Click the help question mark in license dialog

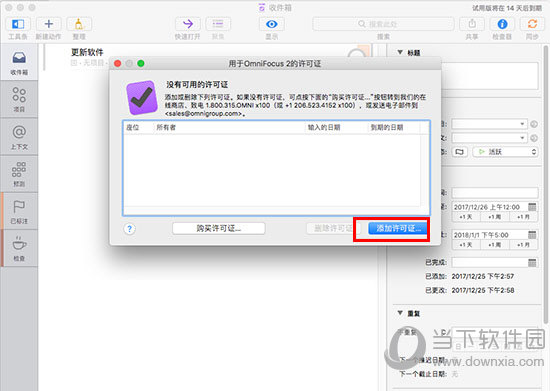point(129,229)
